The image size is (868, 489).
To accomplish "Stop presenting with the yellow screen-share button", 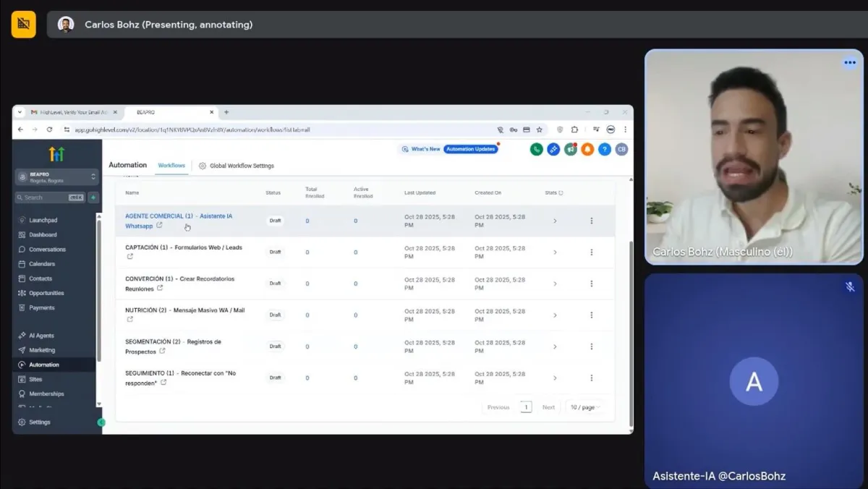I will tap(23, 25).
